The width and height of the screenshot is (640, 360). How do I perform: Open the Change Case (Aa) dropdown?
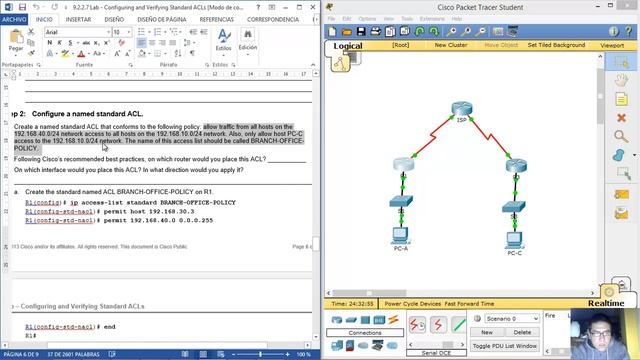(99, 53)
